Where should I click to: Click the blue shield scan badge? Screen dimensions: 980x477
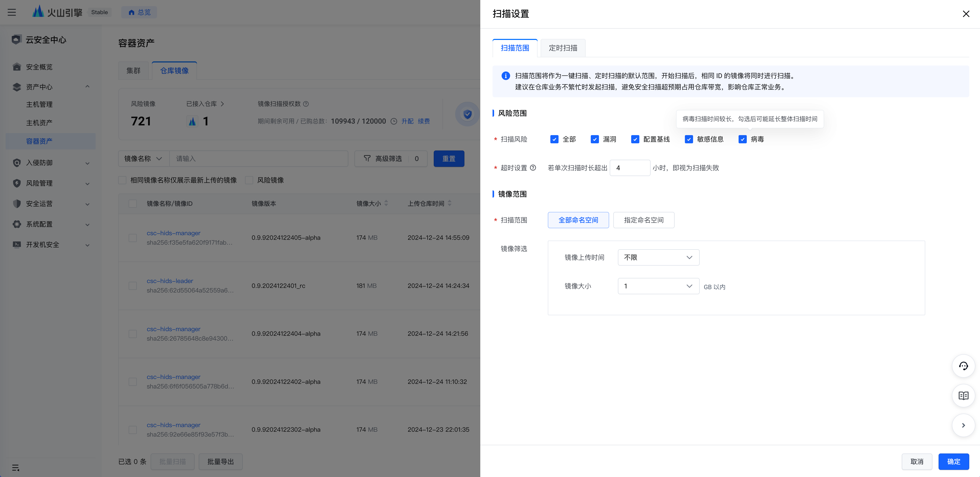tap(467, 114)
